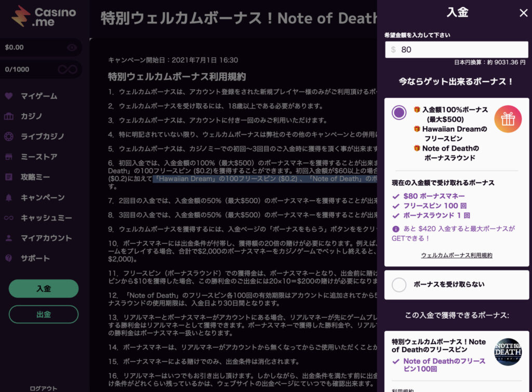Open 攻略ミー menu item
The height and width of the screenshot is (392, 532).
point(35,177)
